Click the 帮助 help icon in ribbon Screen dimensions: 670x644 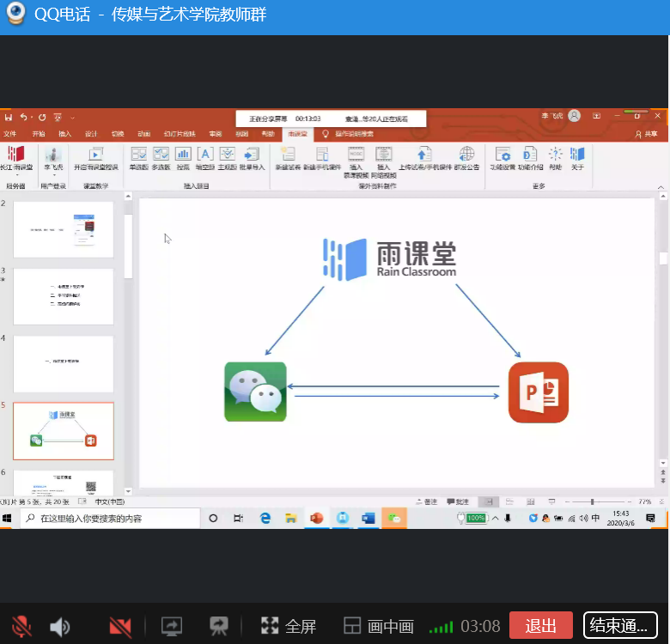pyautogui.click(x=556, y=159)
